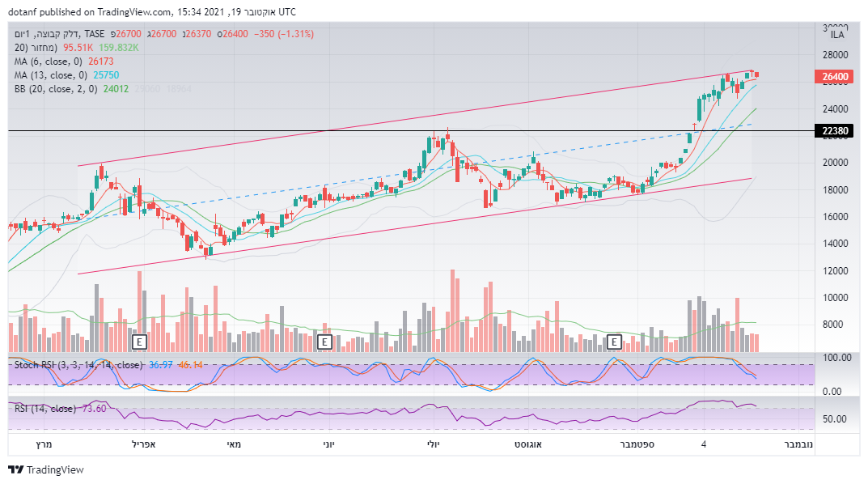Click the מרץ label on the time axis

pos(44,444)
